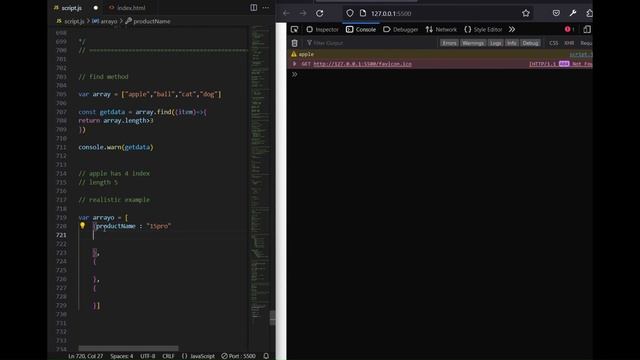Screen dimensions: 640x360
Task: Open the editor More Actions ellipsis menu
Action: tap(266, 7)
